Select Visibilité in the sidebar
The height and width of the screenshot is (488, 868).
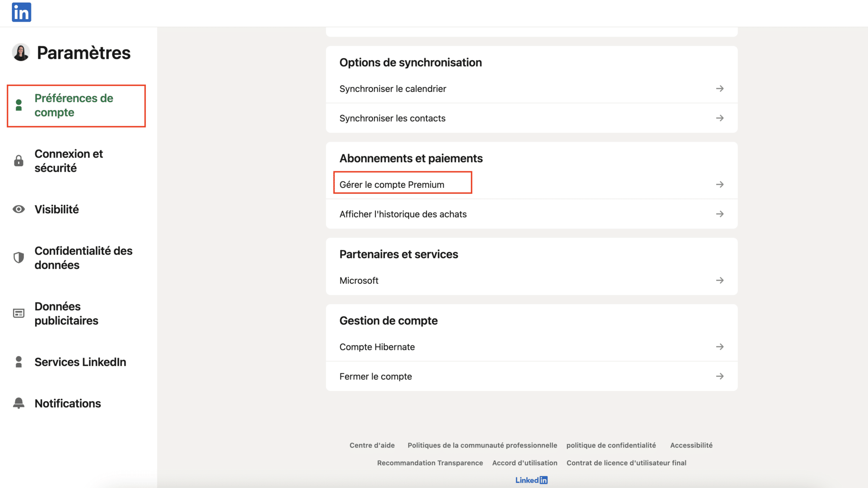click(56, 209)
